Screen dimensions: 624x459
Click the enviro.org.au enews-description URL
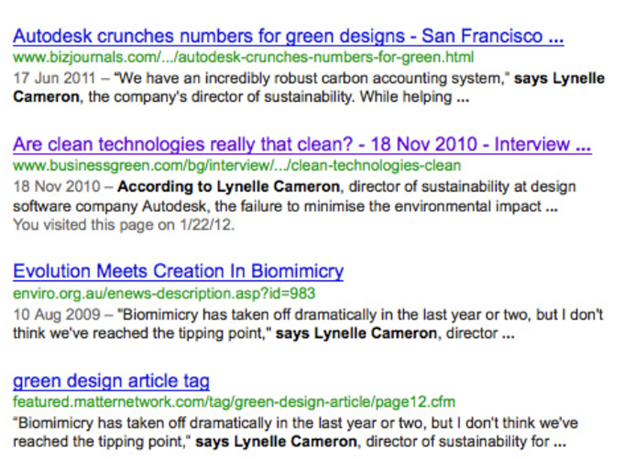(164, 294)
